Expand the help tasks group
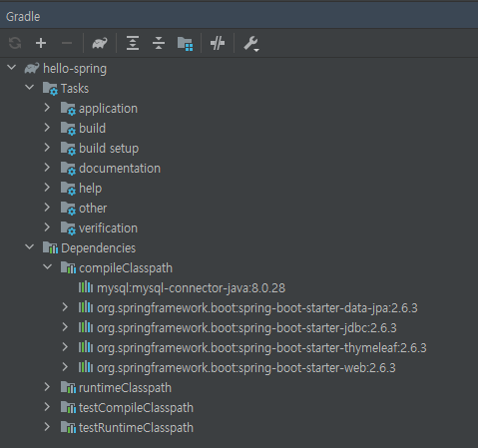Screen dimensions: 478x448 tap(47, 188)
